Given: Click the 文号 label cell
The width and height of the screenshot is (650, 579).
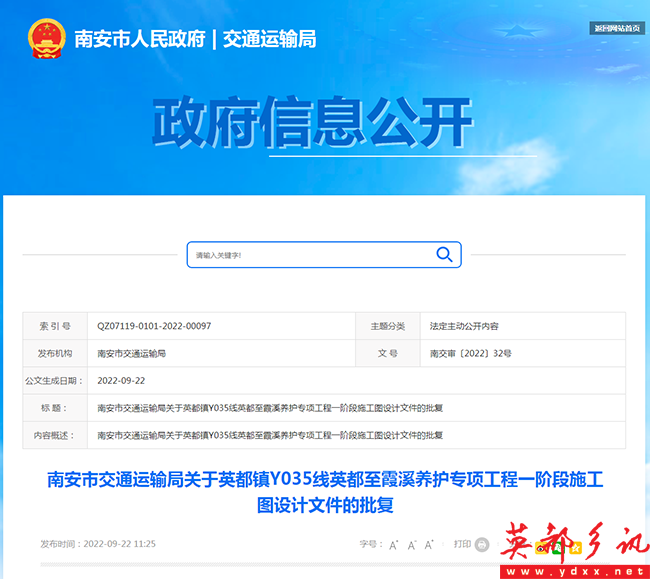Looking at the screenshot, I should click(x=388, y=353).
